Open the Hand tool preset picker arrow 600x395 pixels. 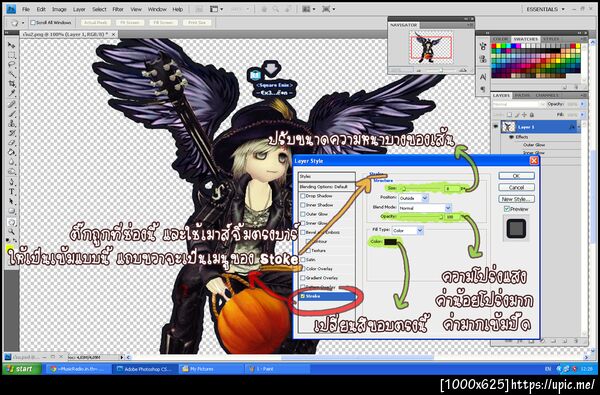tap(23, 23)
